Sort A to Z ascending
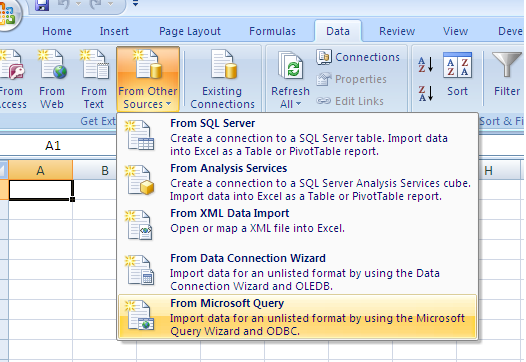Viewport: 526px width, 362px height. [425, 64]
